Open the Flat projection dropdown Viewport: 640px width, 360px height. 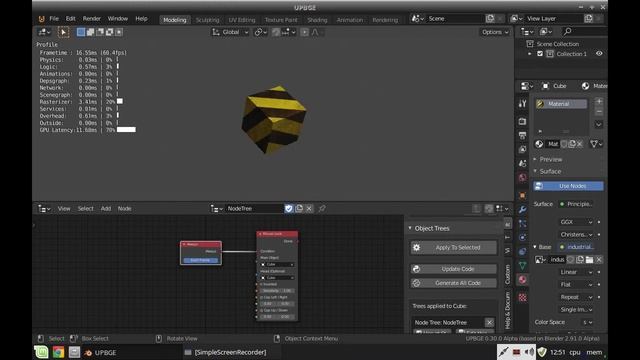tap(576, 284)
